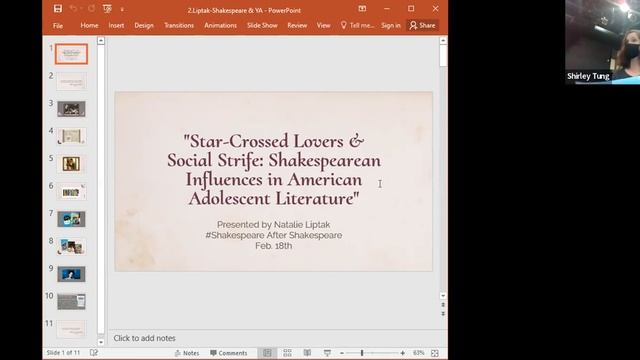
Task: Open the File menu
Action: 58,25
